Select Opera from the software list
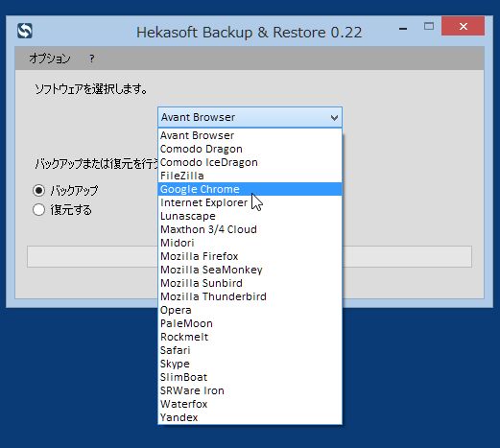This screenshot has height=448, width=500. pos(250,310)
